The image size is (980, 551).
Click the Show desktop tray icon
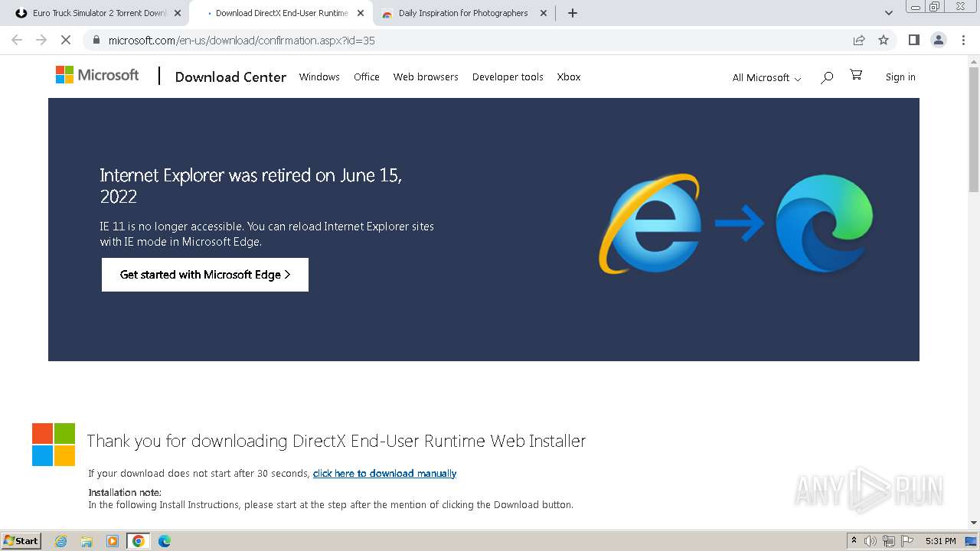coord(971,541)
